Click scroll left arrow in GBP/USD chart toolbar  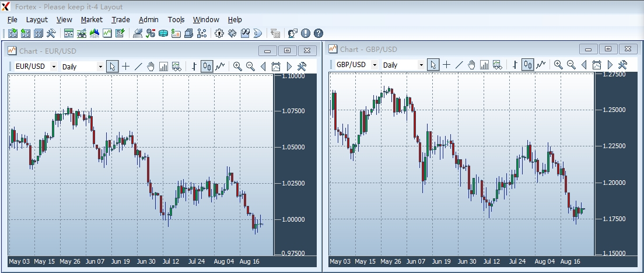tap(584, 65)
